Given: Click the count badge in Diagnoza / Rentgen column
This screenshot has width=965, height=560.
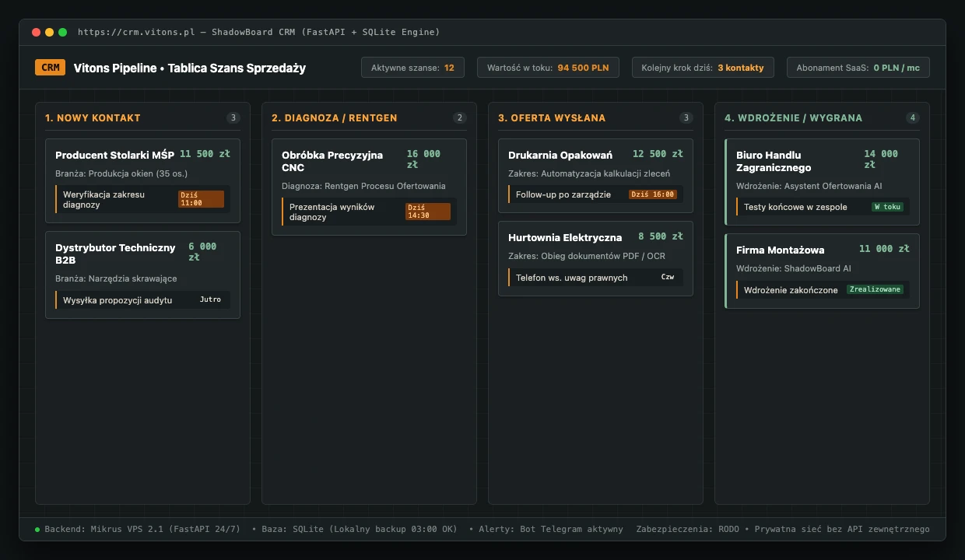Looking at the screenshot, I should pos(460,117).
